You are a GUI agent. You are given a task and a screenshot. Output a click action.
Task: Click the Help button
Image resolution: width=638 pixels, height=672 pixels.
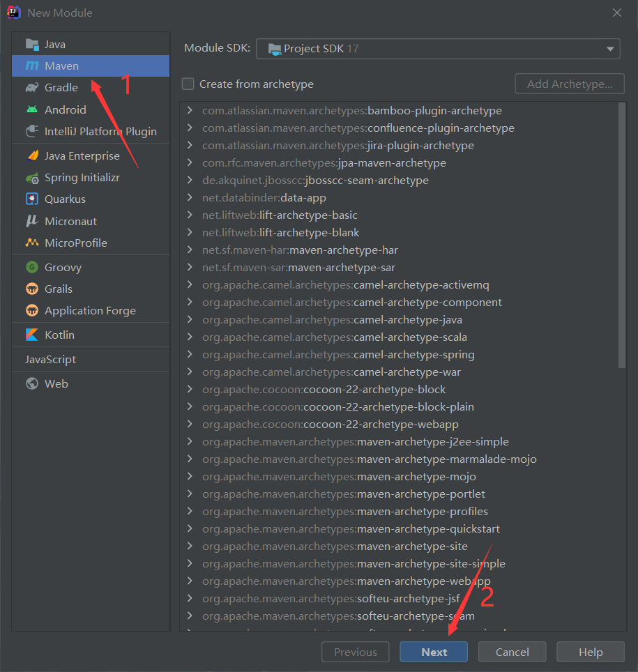pos(591,652)
